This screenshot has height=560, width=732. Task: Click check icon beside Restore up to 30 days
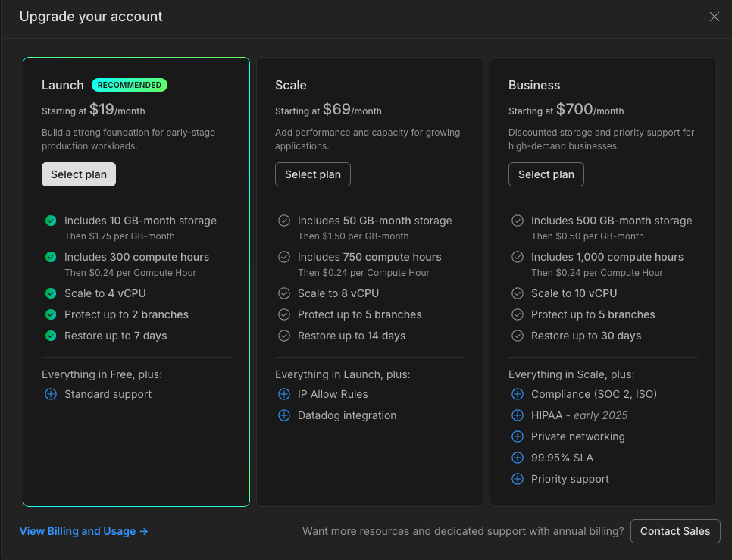point(518,336)
